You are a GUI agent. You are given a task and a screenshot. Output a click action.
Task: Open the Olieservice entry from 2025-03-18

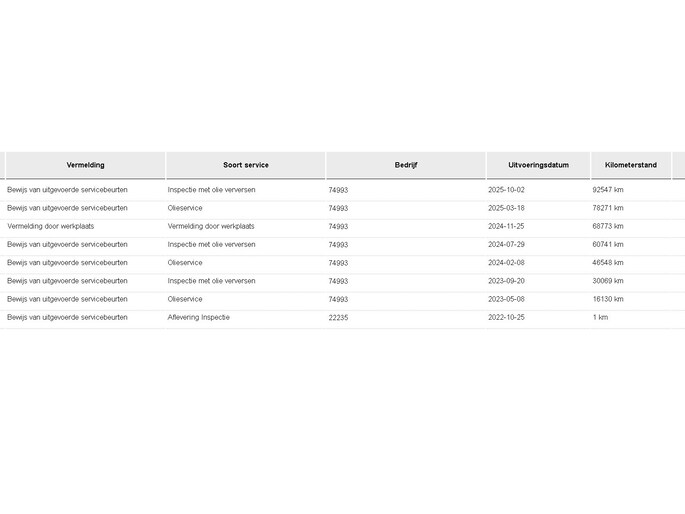coord(185,208)
